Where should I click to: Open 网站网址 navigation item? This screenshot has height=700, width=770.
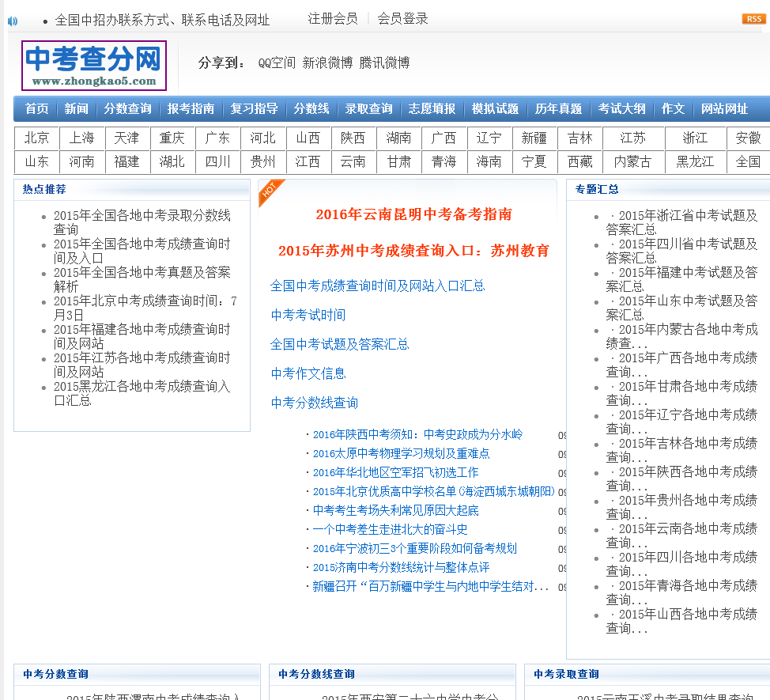coord(724,108)
